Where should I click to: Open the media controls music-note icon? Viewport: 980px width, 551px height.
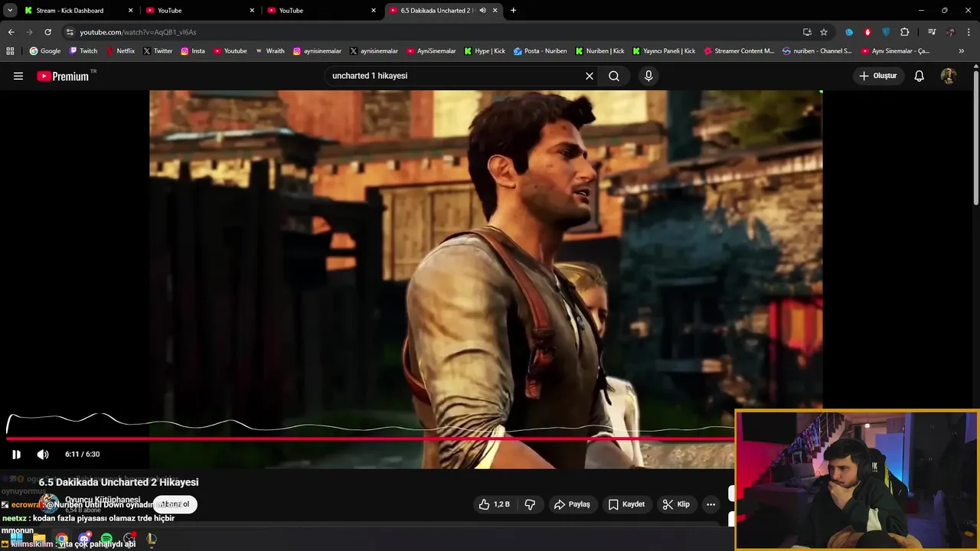coord(932,32)
